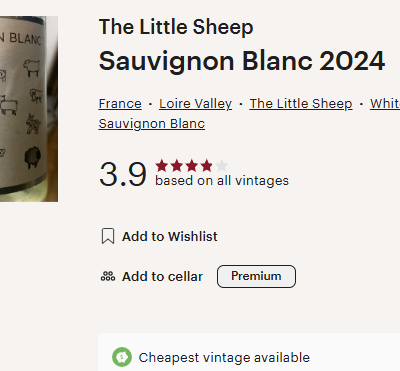Click the Add to Wishlist text
Viewport: 400px width, 371px height.
[170, 236]
